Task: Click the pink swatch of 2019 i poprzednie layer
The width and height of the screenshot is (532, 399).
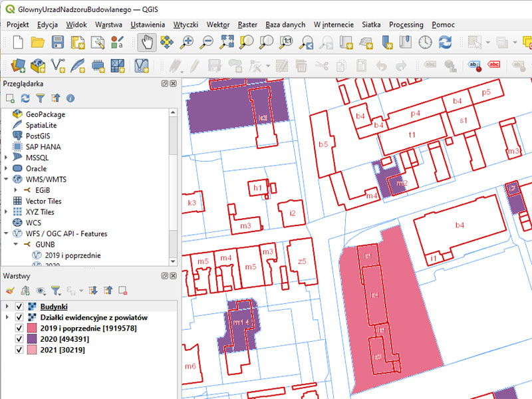Action: 32,328
